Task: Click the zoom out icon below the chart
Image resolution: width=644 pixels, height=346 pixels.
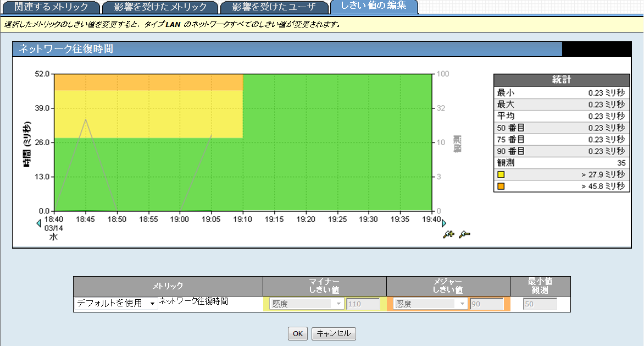Action: 464,234
